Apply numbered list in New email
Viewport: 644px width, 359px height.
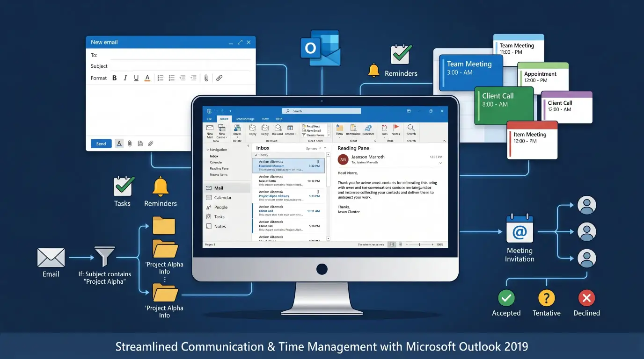pos(161,78)
